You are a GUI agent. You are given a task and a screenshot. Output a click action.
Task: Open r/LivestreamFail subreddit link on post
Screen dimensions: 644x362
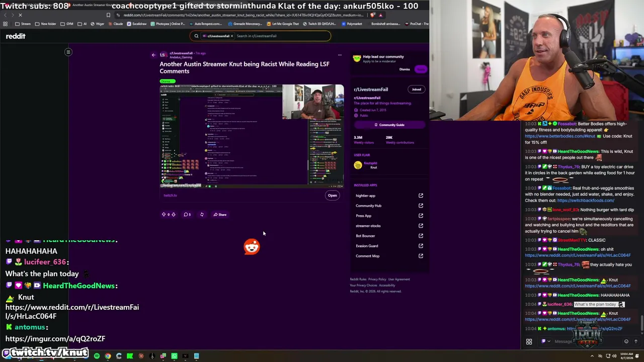[x=181, y=53]
